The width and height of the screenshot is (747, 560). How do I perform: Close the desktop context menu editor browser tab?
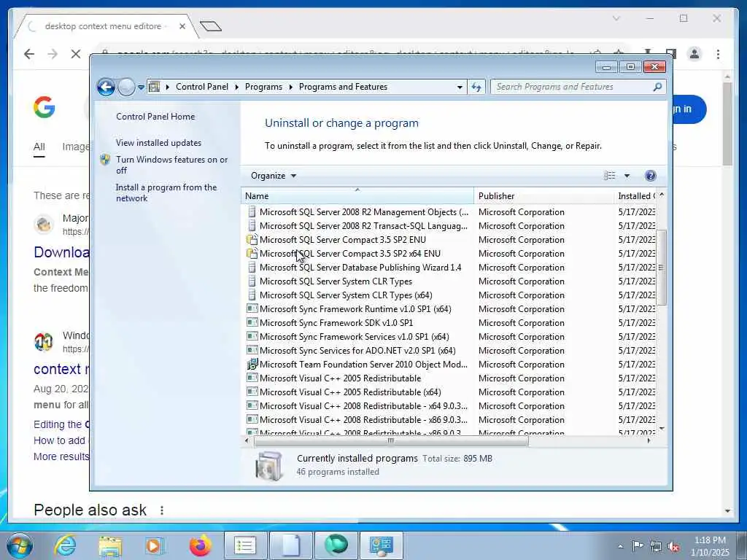point(182,26)
